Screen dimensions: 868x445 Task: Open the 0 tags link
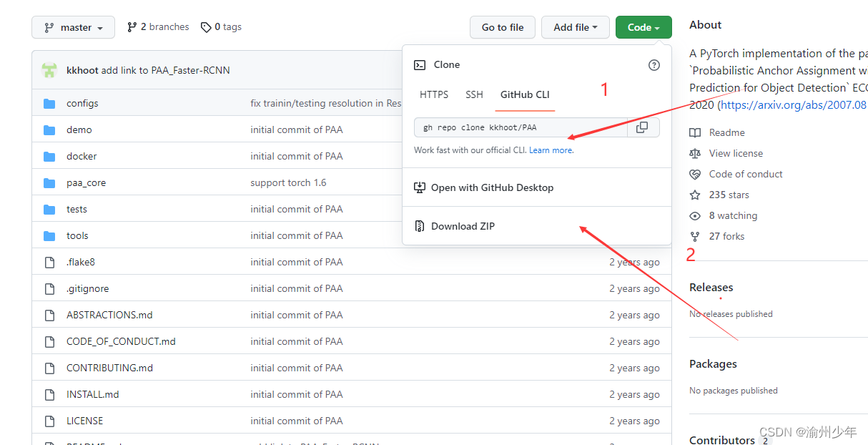(221, 26)
